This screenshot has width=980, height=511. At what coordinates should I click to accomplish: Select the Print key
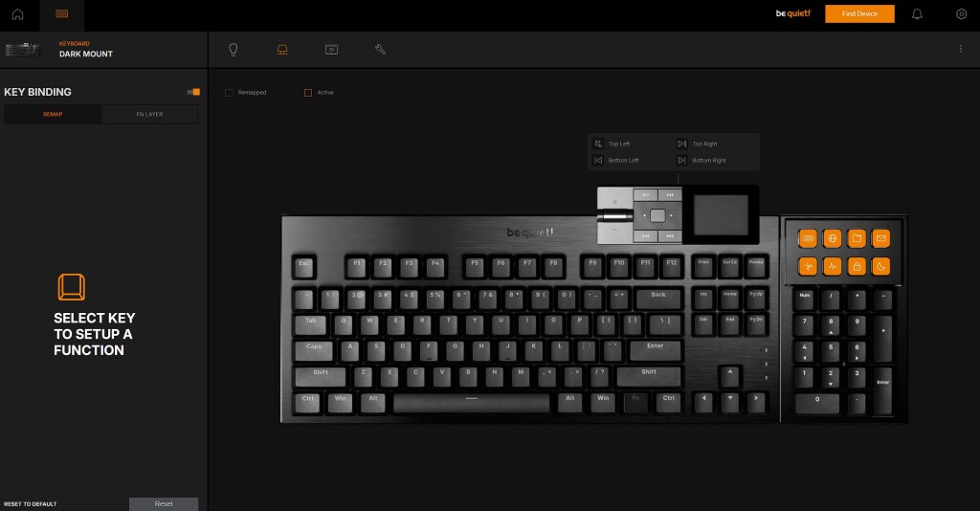pos(703,267)
